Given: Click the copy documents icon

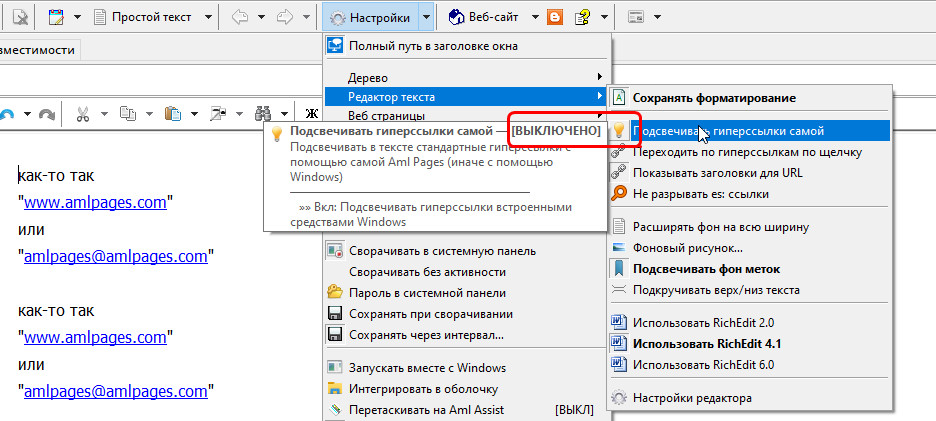Looking at the screenshot, I should click(127, 113).
